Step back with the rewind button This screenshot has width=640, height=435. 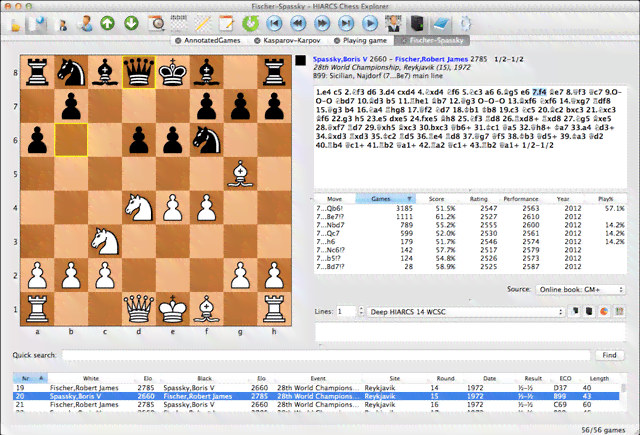[x=298, y=23]
